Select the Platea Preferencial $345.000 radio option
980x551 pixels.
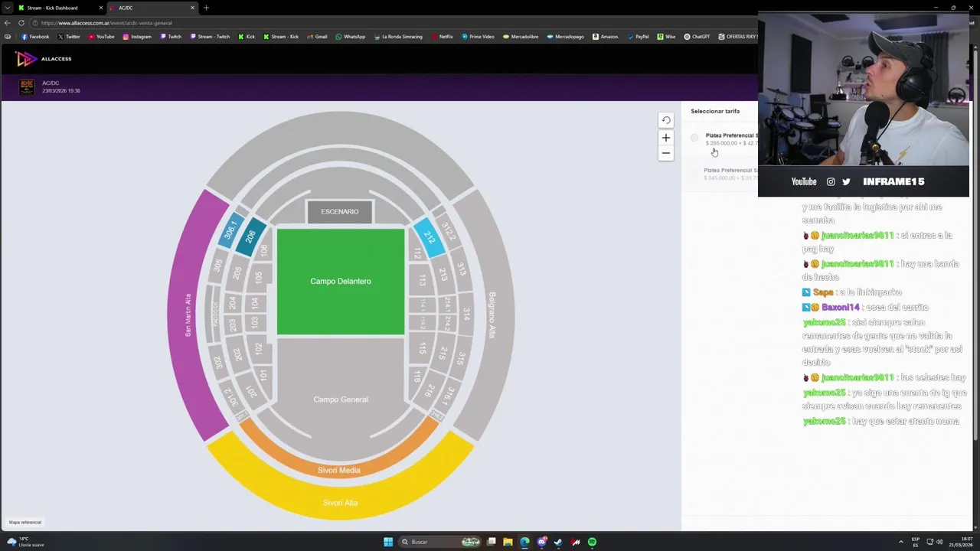tap(694, 173)
